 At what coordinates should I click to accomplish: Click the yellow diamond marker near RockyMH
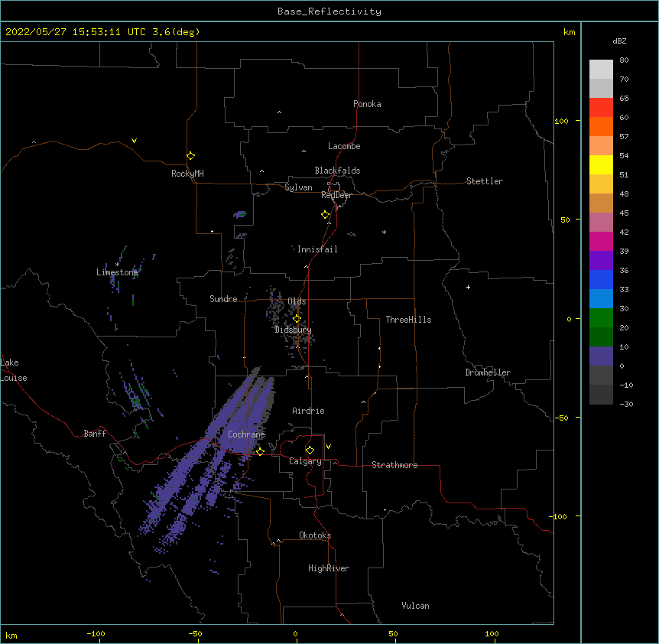click(x=191, y=155)
